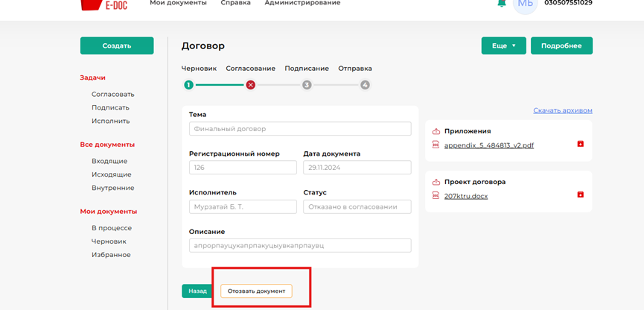Image resolution: width=644 pixels, height=310 pixels.
Task: Click the rejected Согласование step marker
Action: pos(250,85)
